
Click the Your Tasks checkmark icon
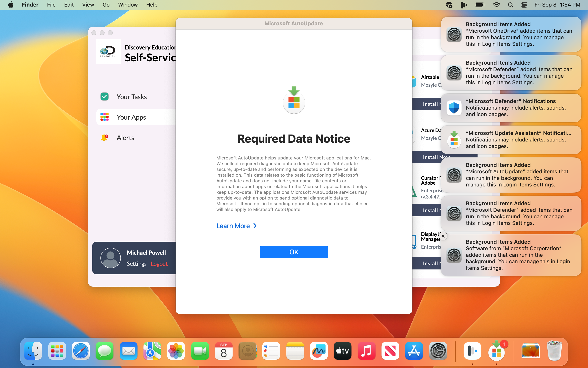click(x=105, y=97)
